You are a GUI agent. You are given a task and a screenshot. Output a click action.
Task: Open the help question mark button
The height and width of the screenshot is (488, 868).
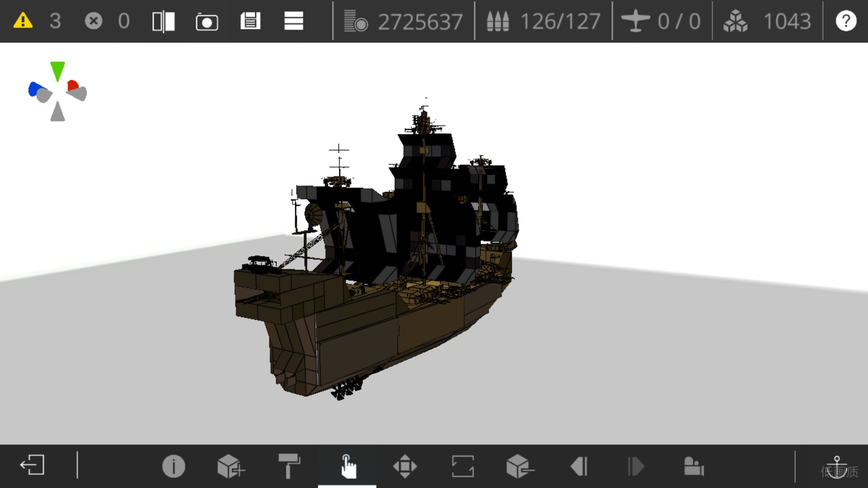846,21
